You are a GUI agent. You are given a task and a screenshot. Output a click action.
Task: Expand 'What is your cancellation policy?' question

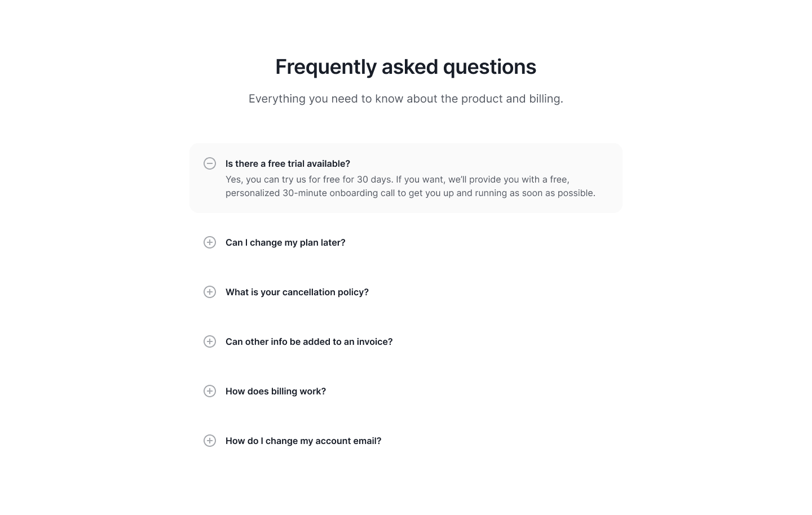coord(297,292)
